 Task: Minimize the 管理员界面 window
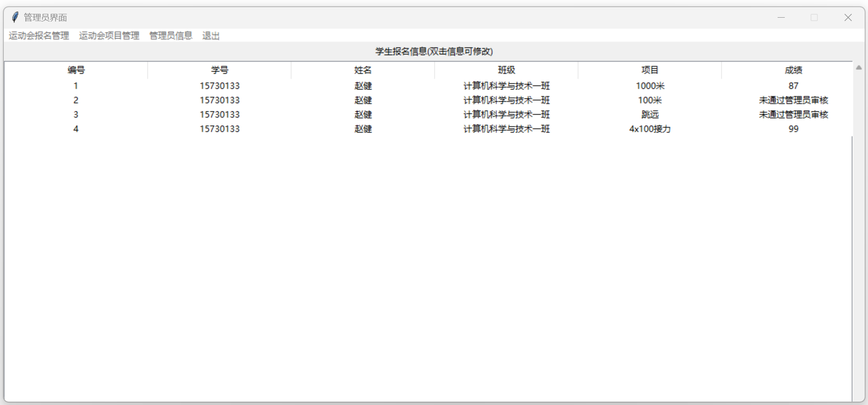pos(781,18)
